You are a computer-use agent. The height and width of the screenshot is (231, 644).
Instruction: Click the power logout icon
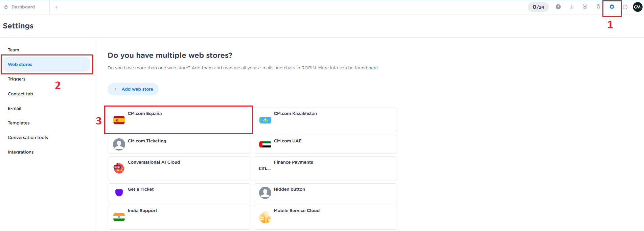625,7
